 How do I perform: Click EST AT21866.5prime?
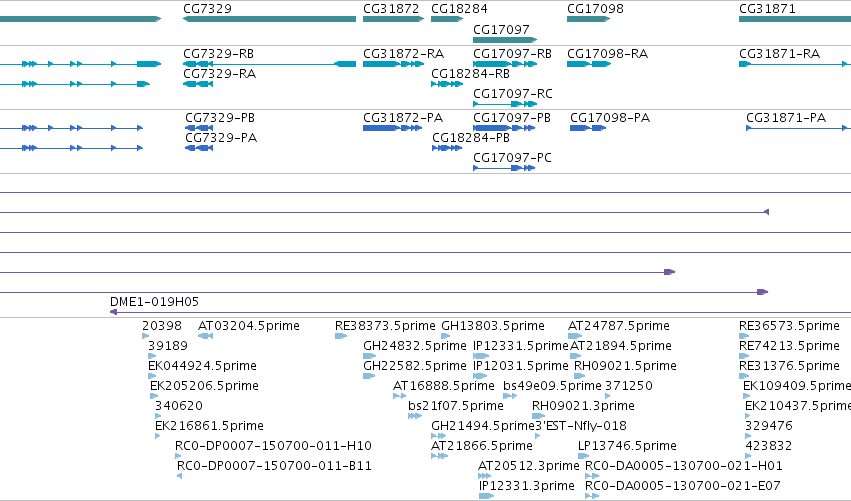point(440,456)
